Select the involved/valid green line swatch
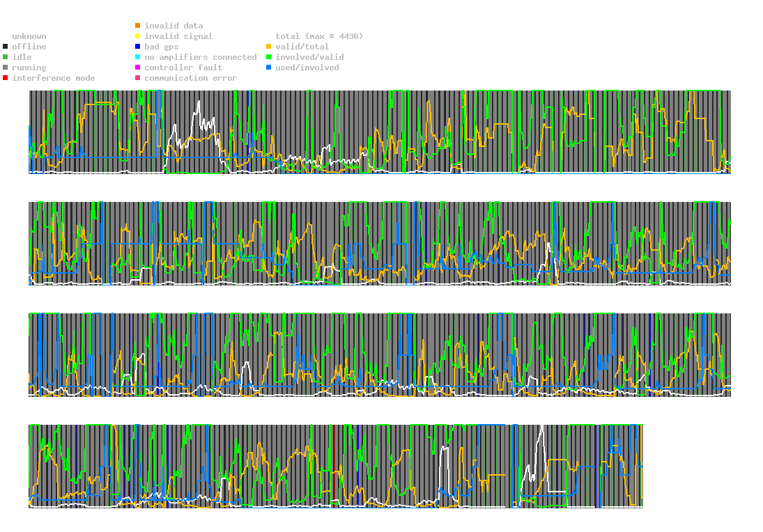This screenshot has height=532, width=763. tap(268, 57)
